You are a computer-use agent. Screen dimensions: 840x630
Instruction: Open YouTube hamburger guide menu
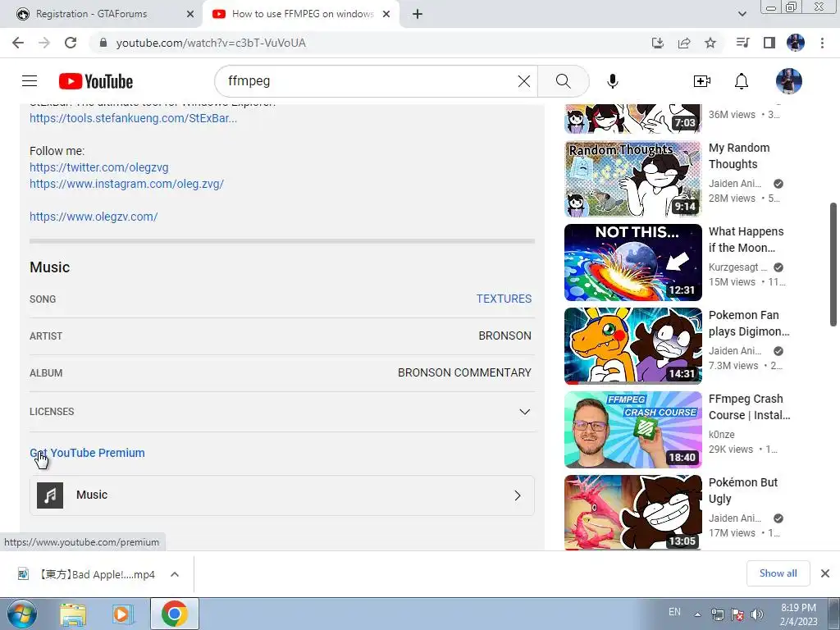30,81
